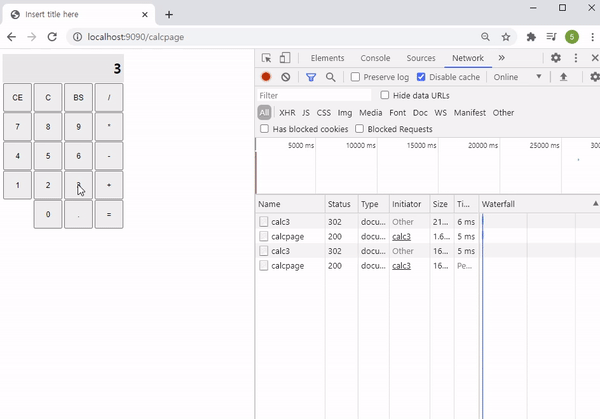Click the calculator 5 button

pyautogui.click(x=48, y=156)
